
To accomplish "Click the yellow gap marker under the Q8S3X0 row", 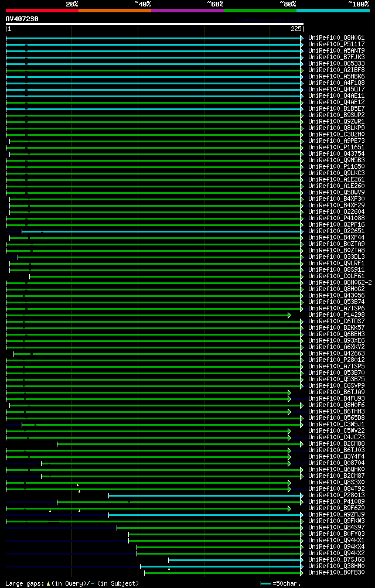I will pos(77,485).
